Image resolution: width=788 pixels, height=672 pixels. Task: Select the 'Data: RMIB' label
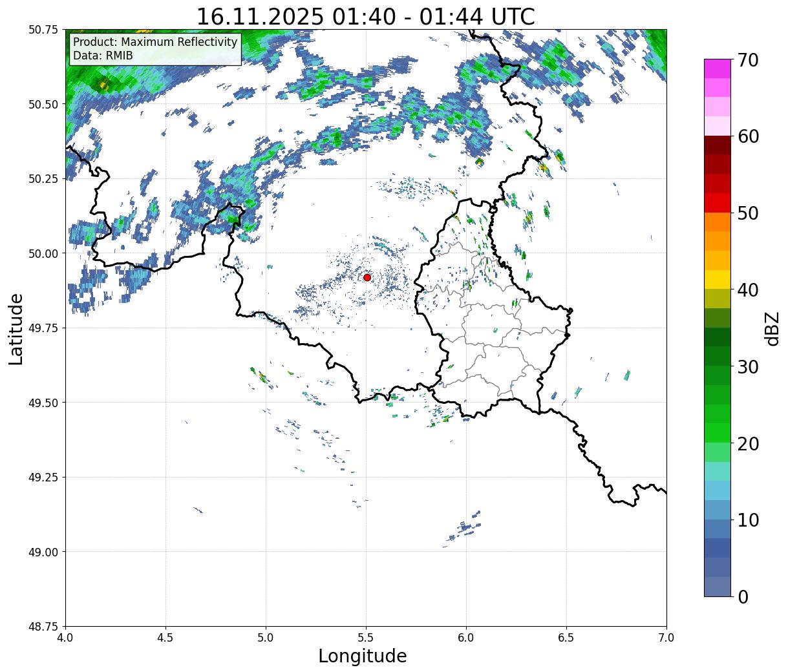click(103, 56)
